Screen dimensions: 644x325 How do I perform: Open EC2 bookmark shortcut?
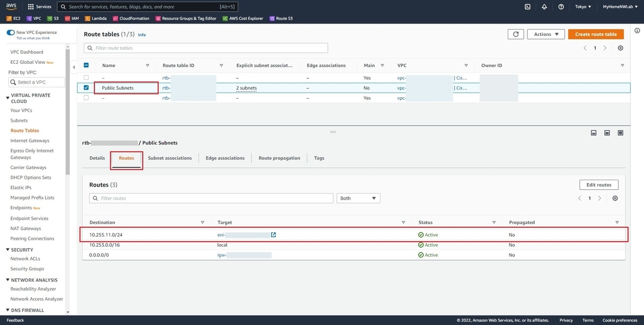[13, 18]
